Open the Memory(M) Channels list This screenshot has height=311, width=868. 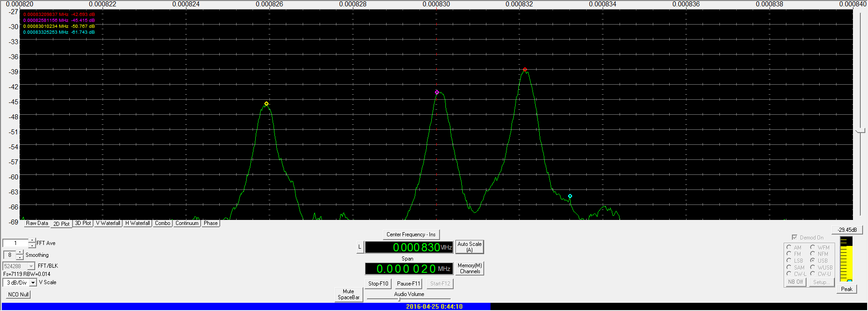(x=470, y=269)
